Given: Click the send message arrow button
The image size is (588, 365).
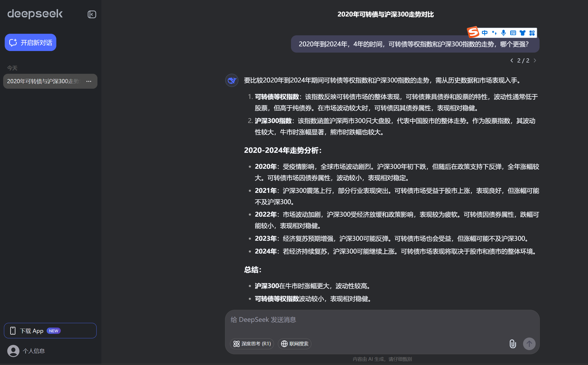Looking at the screenshot, I should pos(529,344).
